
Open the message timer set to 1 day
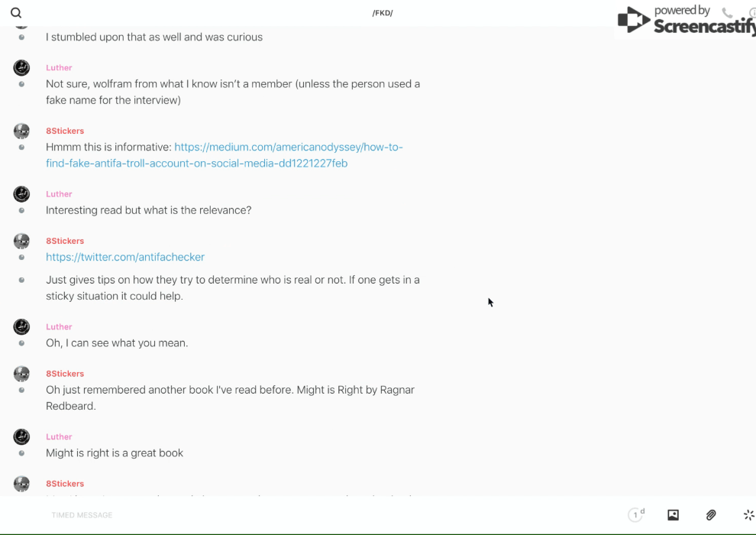tap(635, 515)
